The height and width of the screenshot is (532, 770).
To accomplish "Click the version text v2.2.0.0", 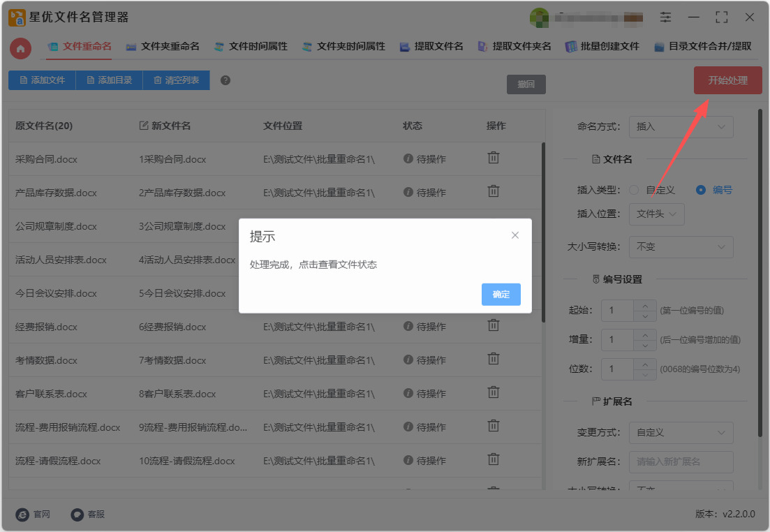I will (x=739, y=515).
